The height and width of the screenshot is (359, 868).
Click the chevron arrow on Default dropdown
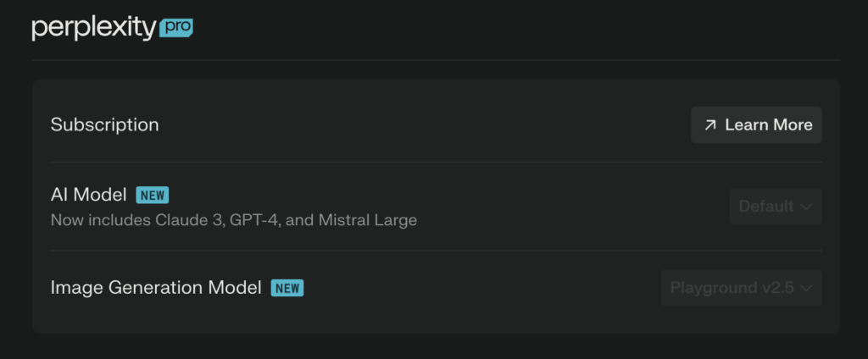point(807,207)
